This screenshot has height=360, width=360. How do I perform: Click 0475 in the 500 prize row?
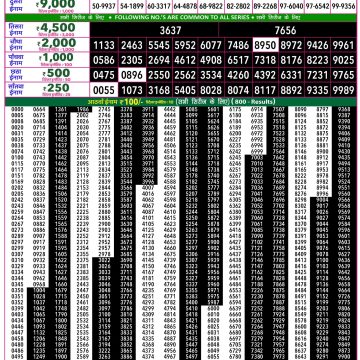pos(104,75)
